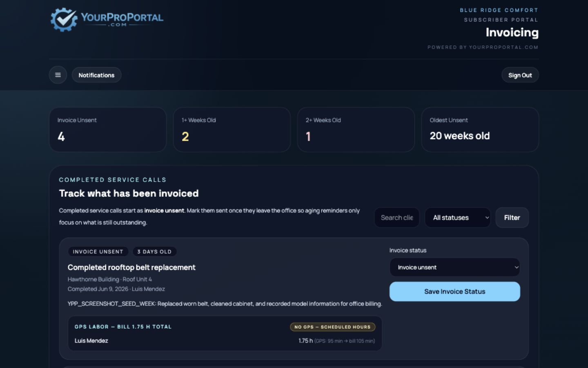588x368 pixels.
Task: Click Hawthorne Building · Roof Unit 4 text
Action: point(110,279)
